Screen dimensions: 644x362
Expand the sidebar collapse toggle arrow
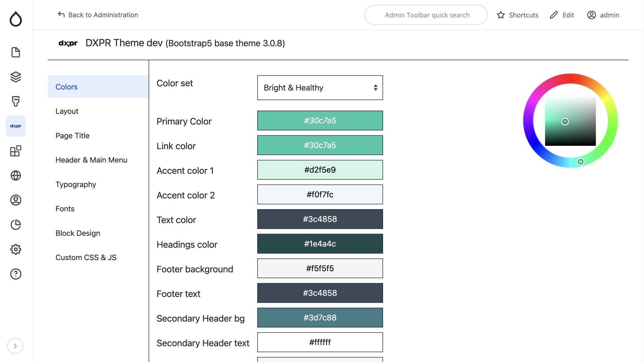(x=15, y=346)
